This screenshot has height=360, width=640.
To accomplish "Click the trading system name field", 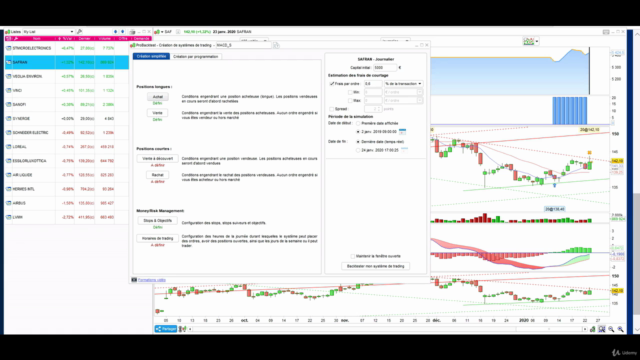I will tap(243, 45).
